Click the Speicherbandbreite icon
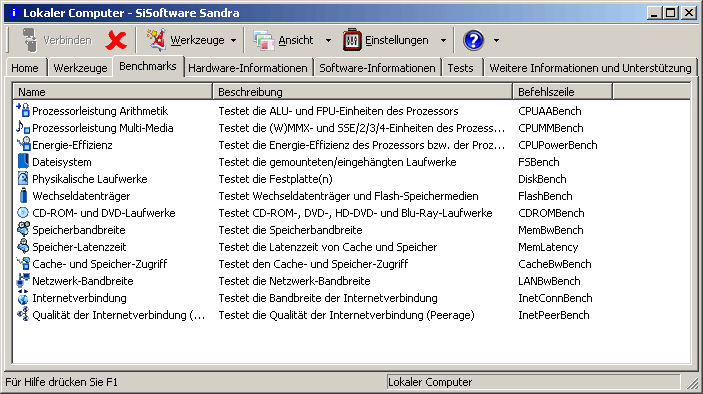703x394 pixels. click(23, 229)
